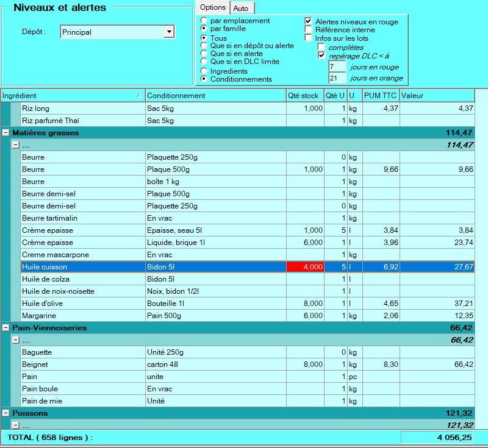Click the 'jours en orange' number field
Image resolution: width=488 pixels, height=448 pixels.
point(337,78)
